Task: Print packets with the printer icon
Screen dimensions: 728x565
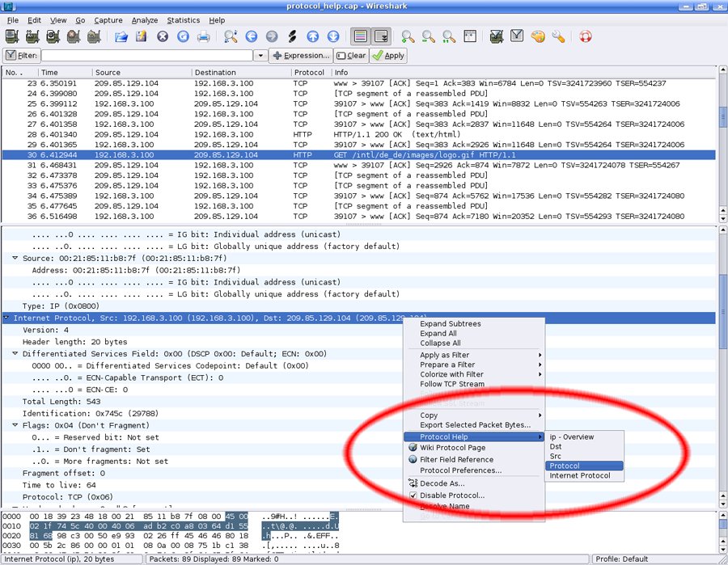Action: (x=203, y=36)
